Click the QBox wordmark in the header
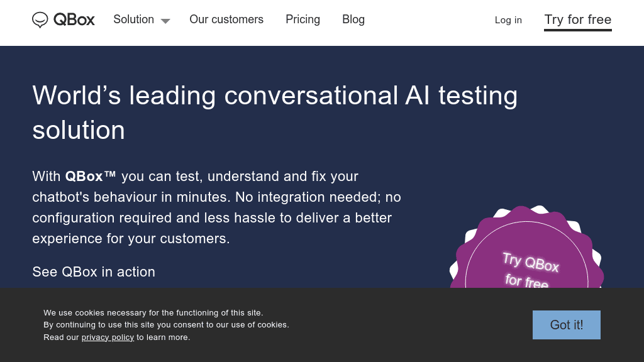The image size is (644, 362). coord(74,19)
